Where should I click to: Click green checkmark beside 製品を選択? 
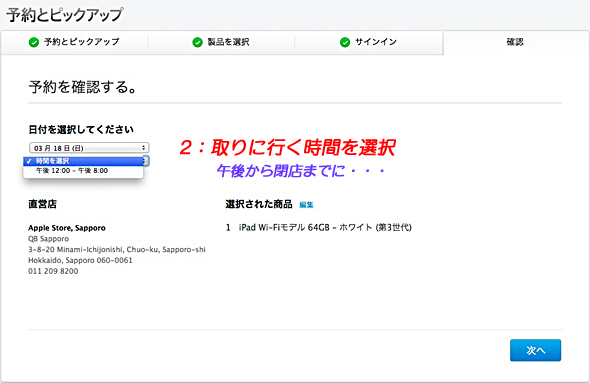click(197, 42)
